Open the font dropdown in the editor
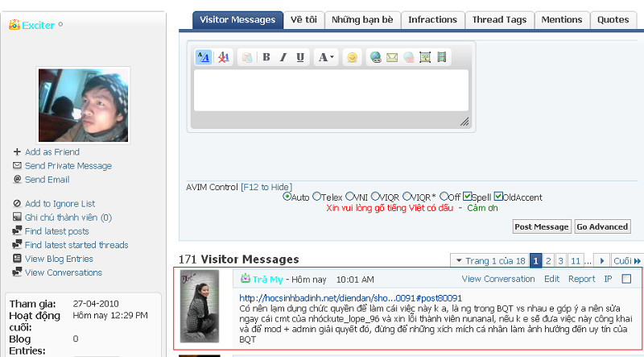Image resolution: width=644 pixels, height=357 pixels. pos(324,57)
